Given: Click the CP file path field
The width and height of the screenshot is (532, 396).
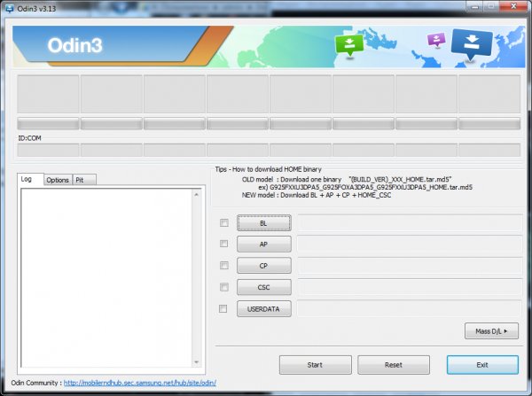Looking at the screenshot, I should point(410,266).
